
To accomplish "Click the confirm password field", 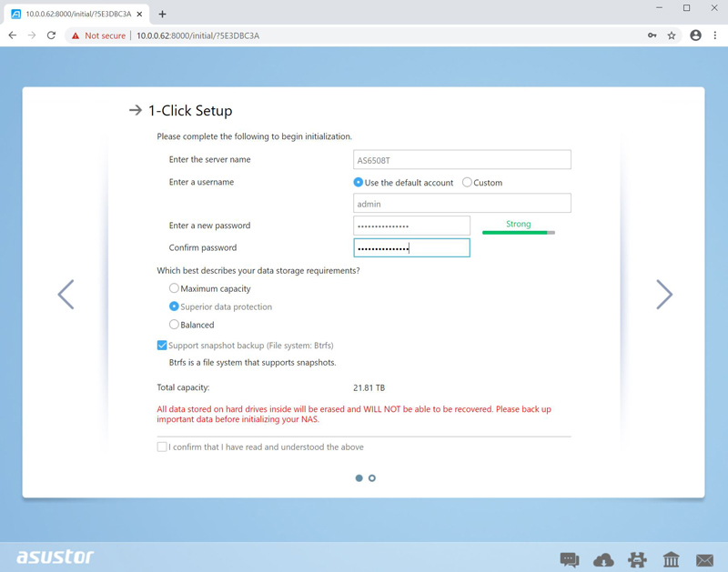I will [x=411, y=247].
